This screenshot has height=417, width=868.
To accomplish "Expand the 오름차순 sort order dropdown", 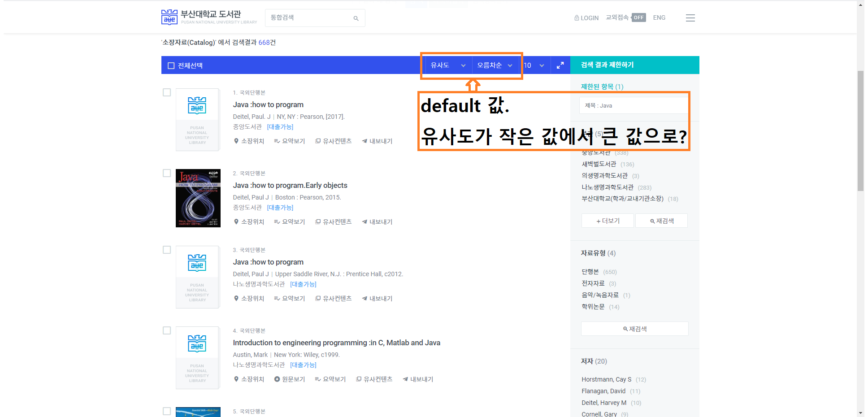I will click(x=494, y=65).
